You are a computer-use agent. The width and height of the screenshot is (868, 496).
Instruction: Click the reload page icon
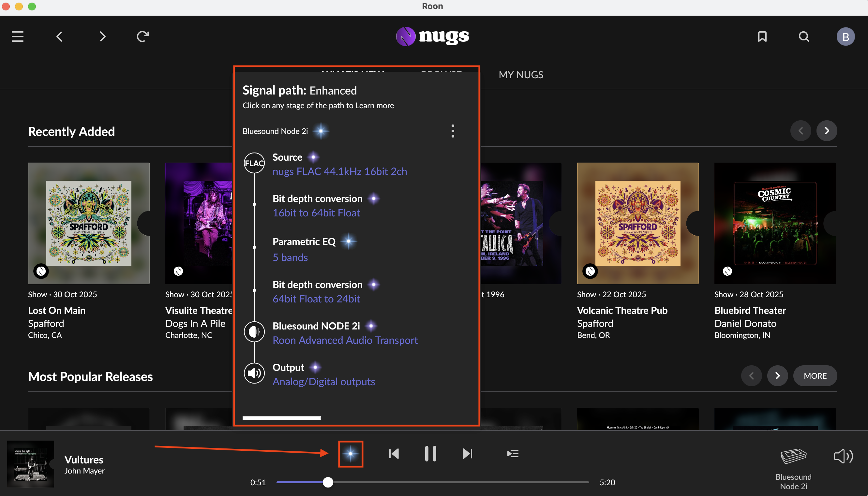[x=142, y=36]
